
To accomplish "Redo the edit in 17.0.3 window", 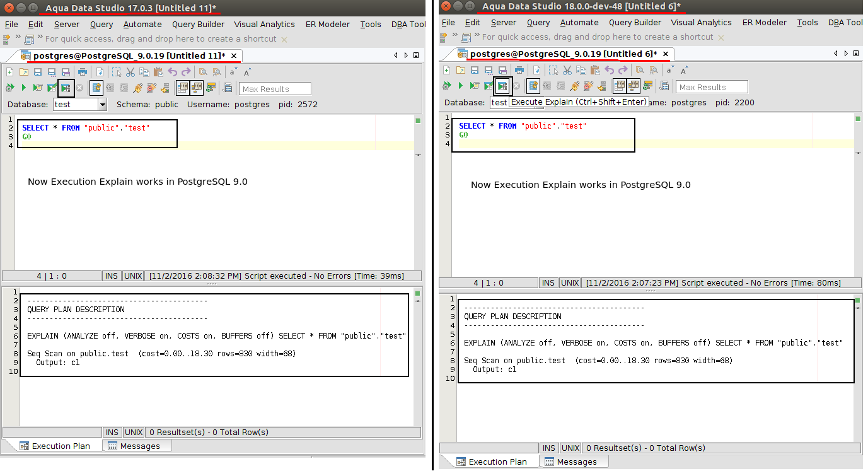I will tap(187, 72).
